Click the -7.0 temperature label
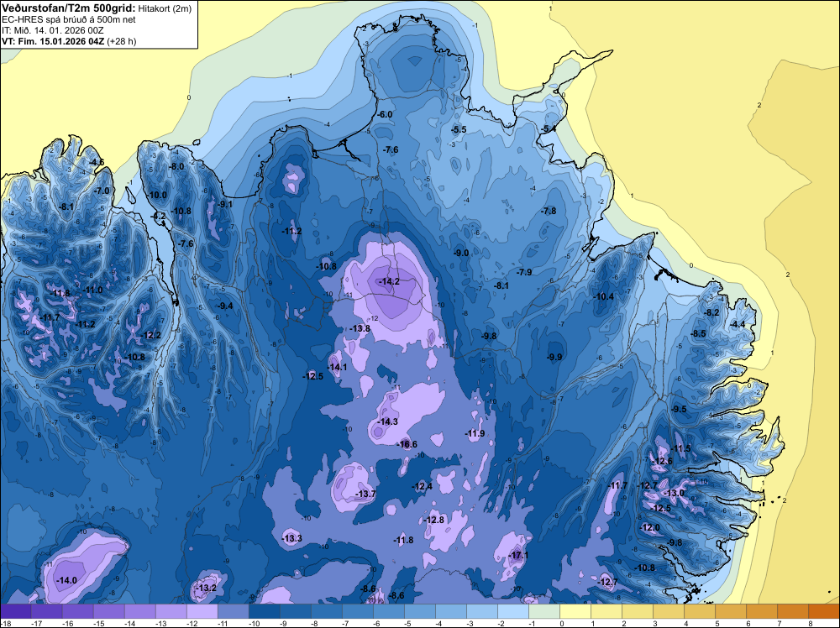 (102, 191)
